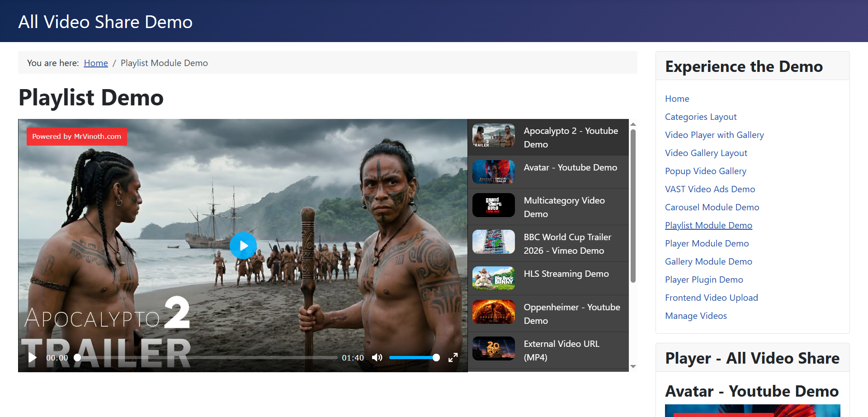Click the sidebar 'Avatar - Youtube Demo' heading
Viewport: 868px width, 417px height.
pyautogui.click(x=752, y=391)
